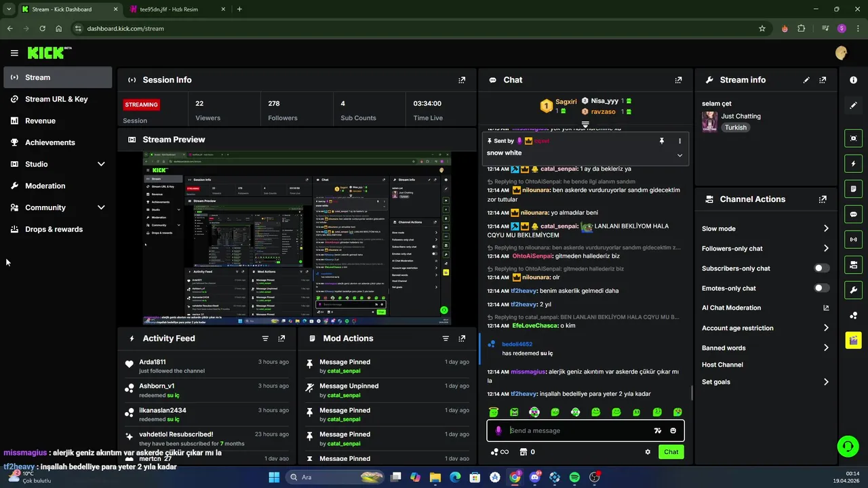
Task: Edit stream info with the pencil icon
Action: pyautogui.click(x=806, y=80)
